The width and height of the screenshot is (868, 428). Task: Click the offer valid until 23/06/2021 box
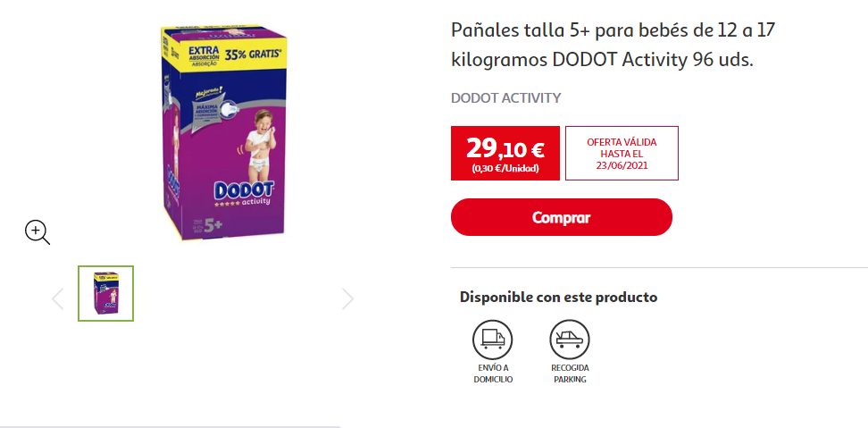[x=622, y=154]
